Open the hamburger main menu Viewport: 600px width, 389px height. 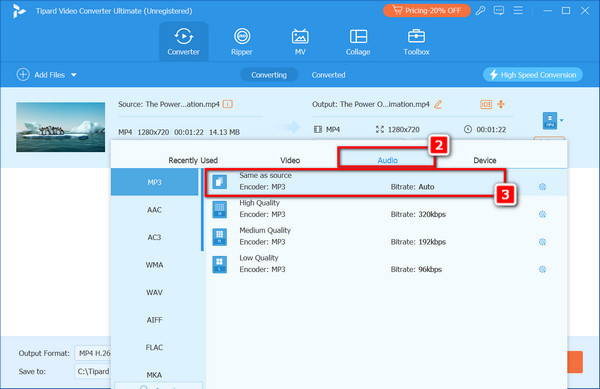pyautogui.click(x=518, y=11)
